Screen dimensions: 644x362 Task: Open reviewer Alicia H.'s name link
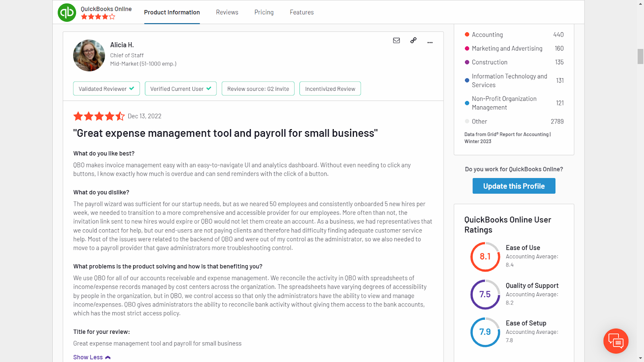click(x=122, y=45)
